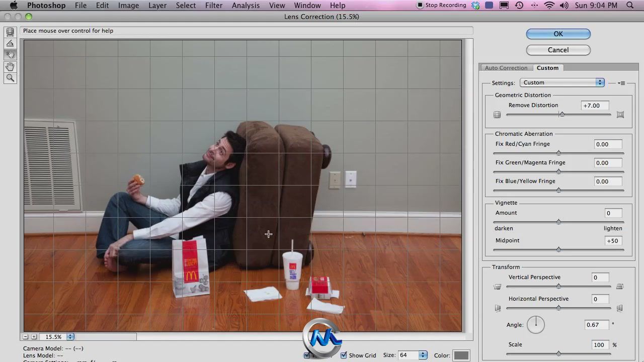This screenshot has height=362, width=644.
Task: Open the Layer menu
Action: pos(157,6)
